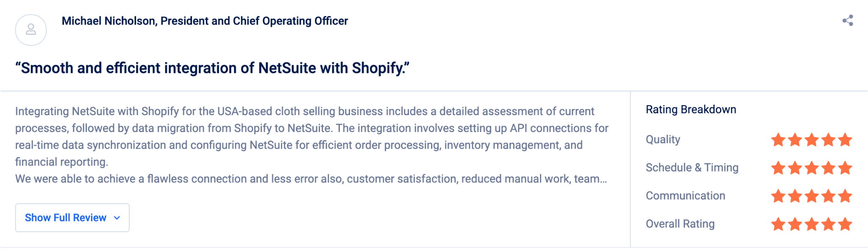This screenshot has height=249, width=868.
Task: Click the Rating Breakdown heading
Action: [x=691, y=110]
